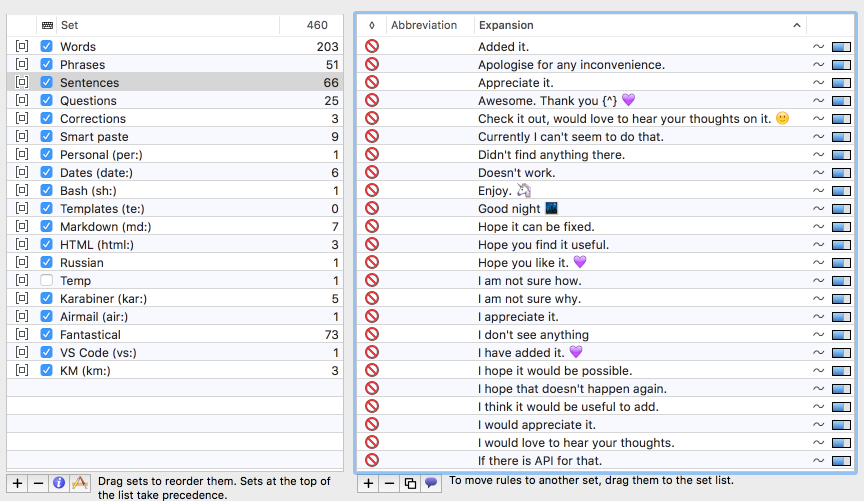Select the Airmail (air:) set row

click(175, 316)
